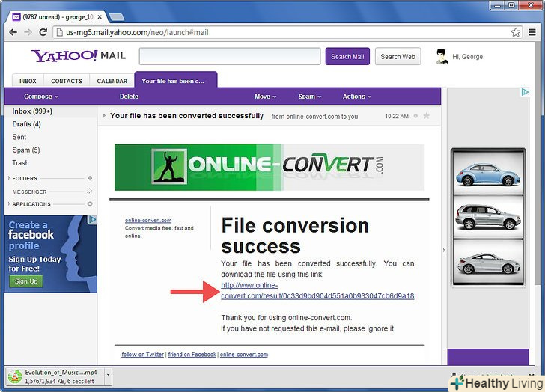Image resolution: width=545 pixels, height=392 pixels.
Task: Click the Search Mail button
Action: click(347, 56)
